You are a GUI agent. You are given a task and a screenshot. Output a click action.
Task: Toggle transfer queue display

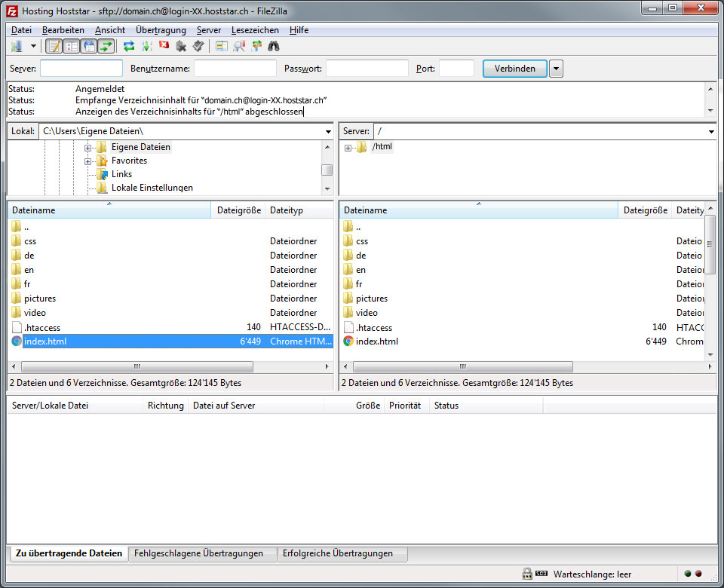[106, 46]
